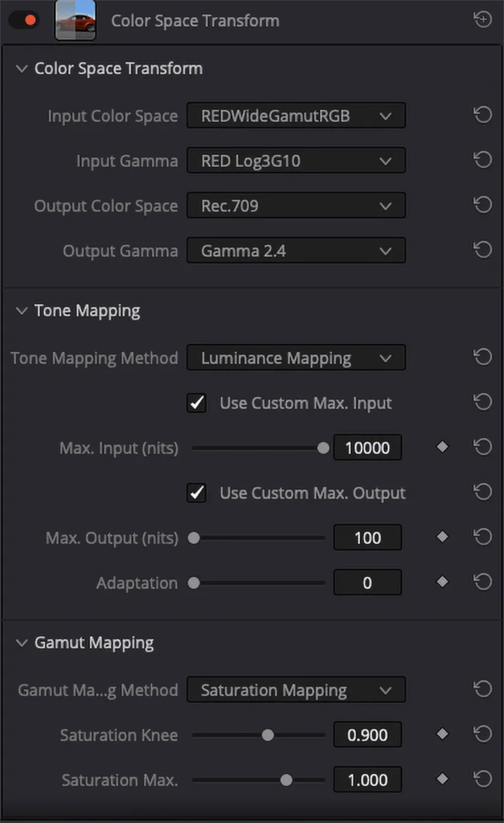Click the Color Space Transform effect thumbnail
The width and height of the screenshot is (504, 823).
(x=76, y=20)
